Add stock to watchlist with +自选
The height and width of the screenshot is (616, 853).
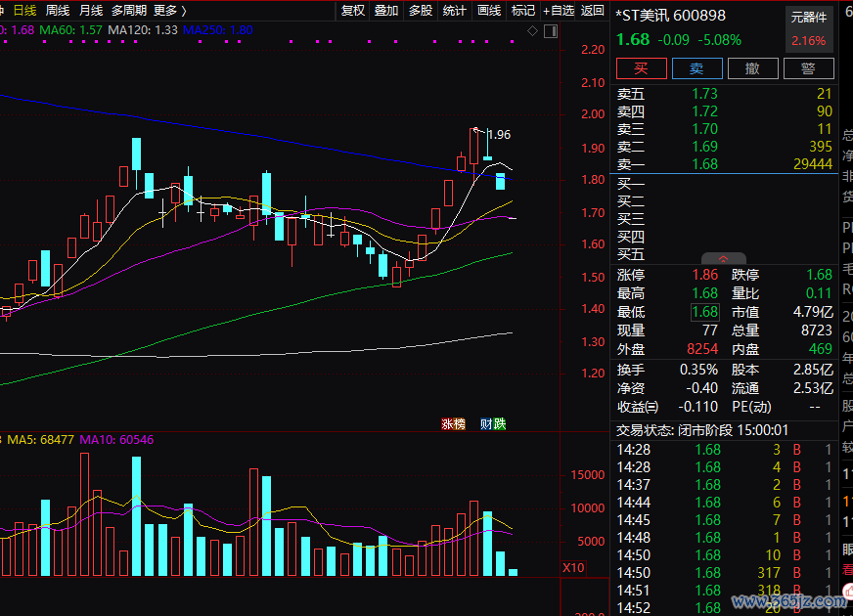559,11
